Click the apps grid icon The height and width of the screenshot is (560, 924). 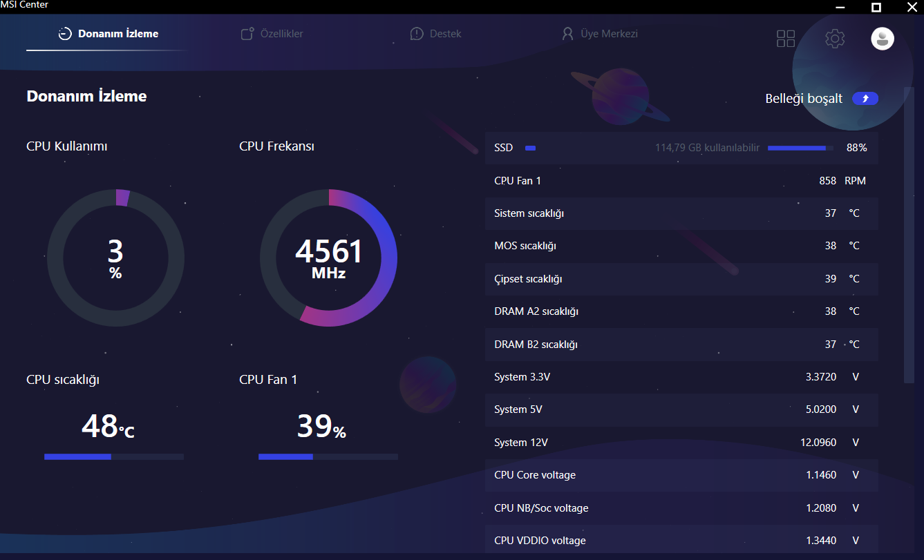click(786, 39)
